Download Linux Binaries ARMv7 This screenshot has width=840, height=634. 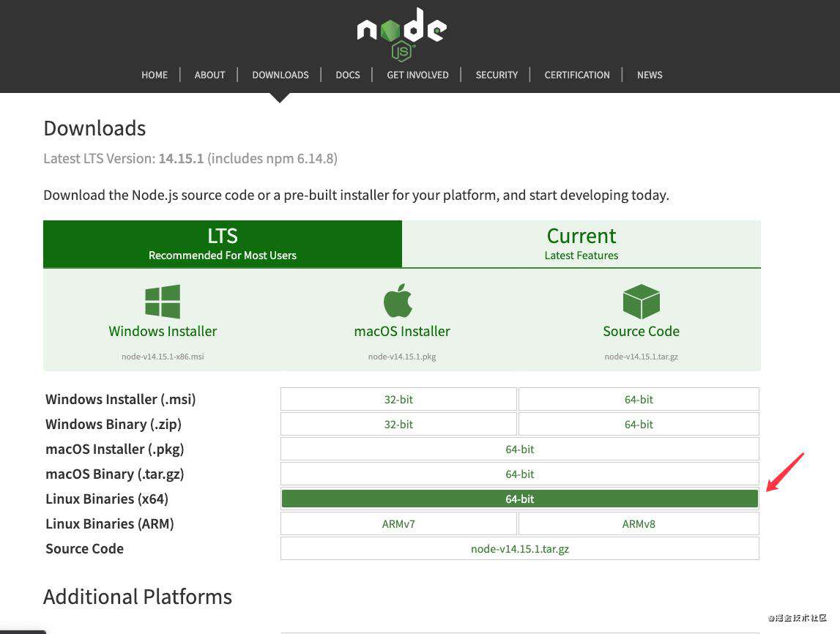[398, 523]
